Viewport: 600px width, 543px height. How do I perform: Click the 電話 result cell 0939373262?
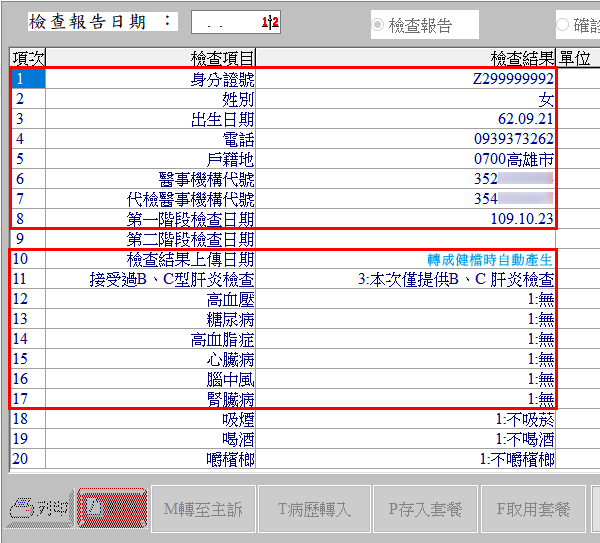[406, 139]
